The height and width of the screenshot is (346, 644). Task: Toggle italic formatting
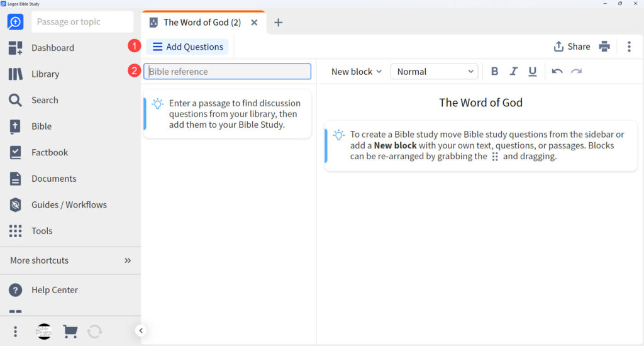[x=513, y=72]
